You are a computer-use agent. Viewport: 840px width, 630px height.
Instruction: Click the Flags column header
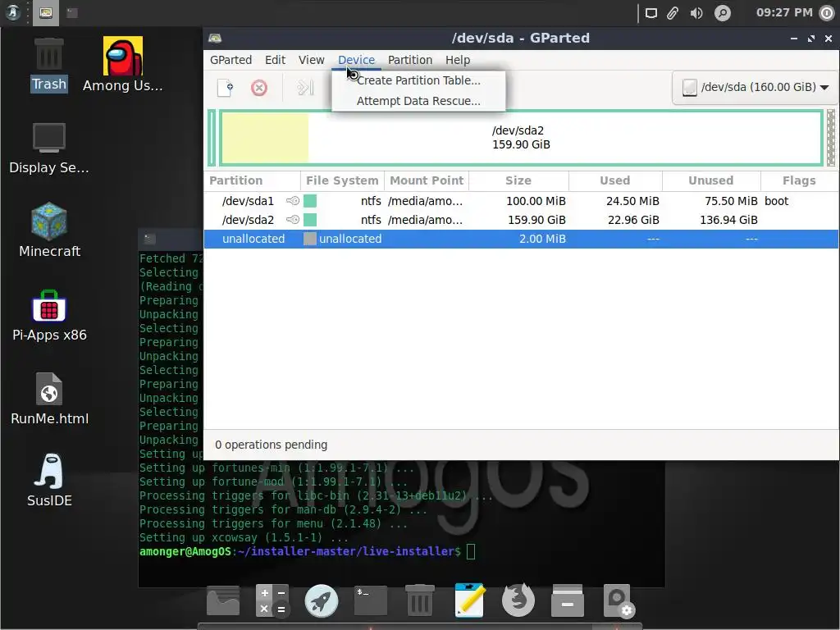799,180
